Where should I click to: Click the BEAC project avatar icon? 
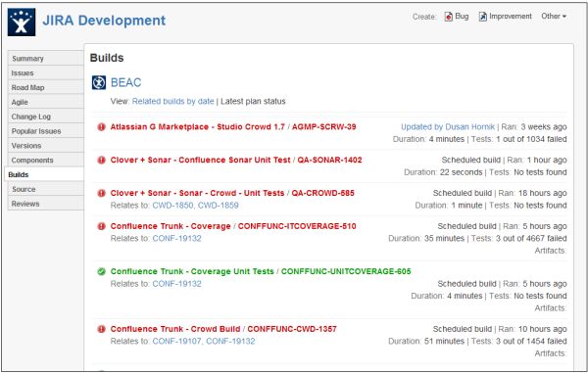99,83
